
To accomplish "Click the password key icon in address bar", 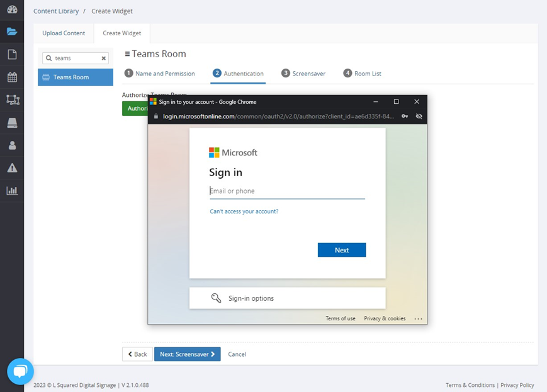I will pos(405,116).
